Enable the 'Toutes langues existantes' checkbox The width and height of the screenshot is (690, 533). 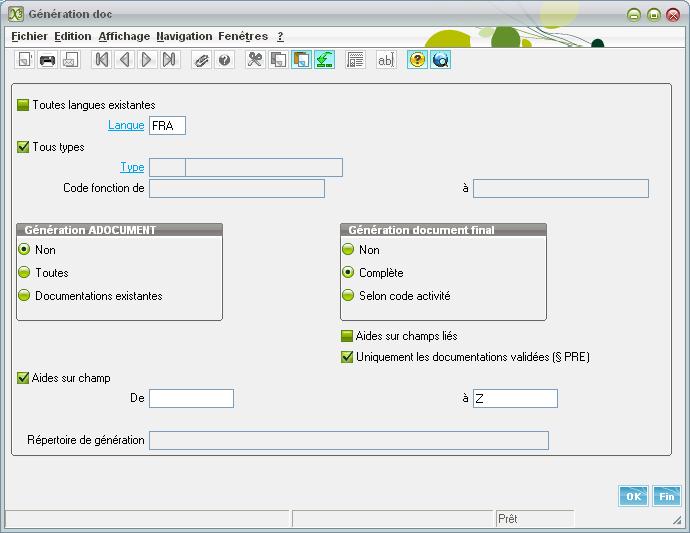pyautogui.click(x=23, y=105)
